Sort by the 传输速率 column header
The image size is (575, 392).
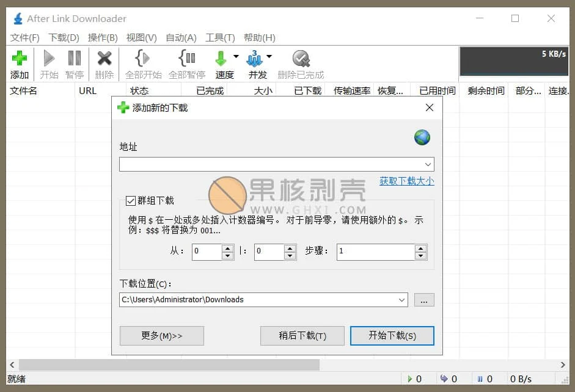[x=350, y=91]
